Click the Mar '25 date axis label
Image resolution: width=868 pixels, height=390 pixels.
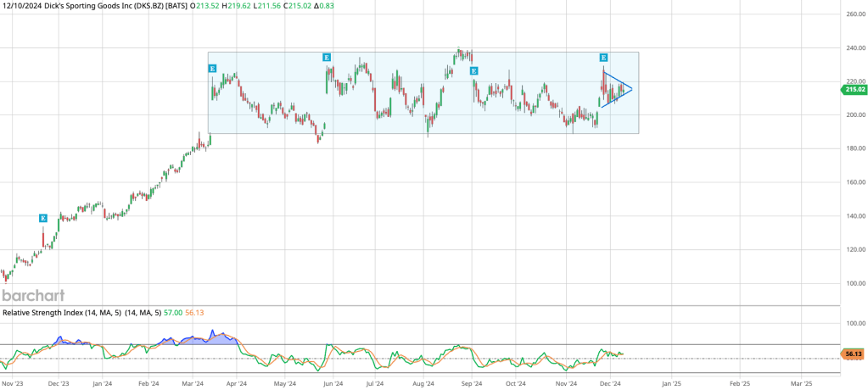[802, 383]
